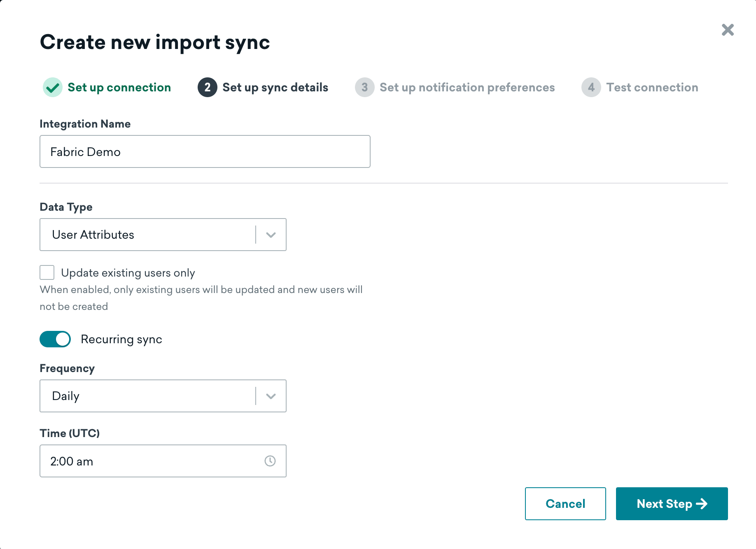Click the chevron on the Data Type selector
The height and width of the screenshot is (549, 756).
271,235
